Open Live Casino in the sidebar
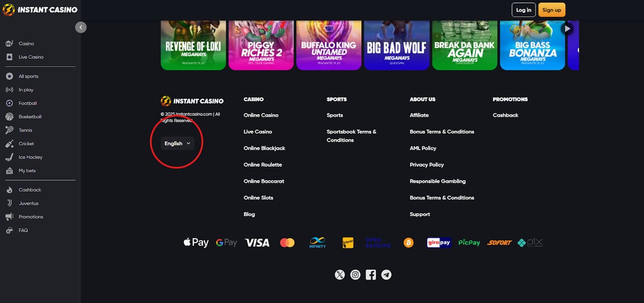Screen dimensions: 644x303 [31, 57]
